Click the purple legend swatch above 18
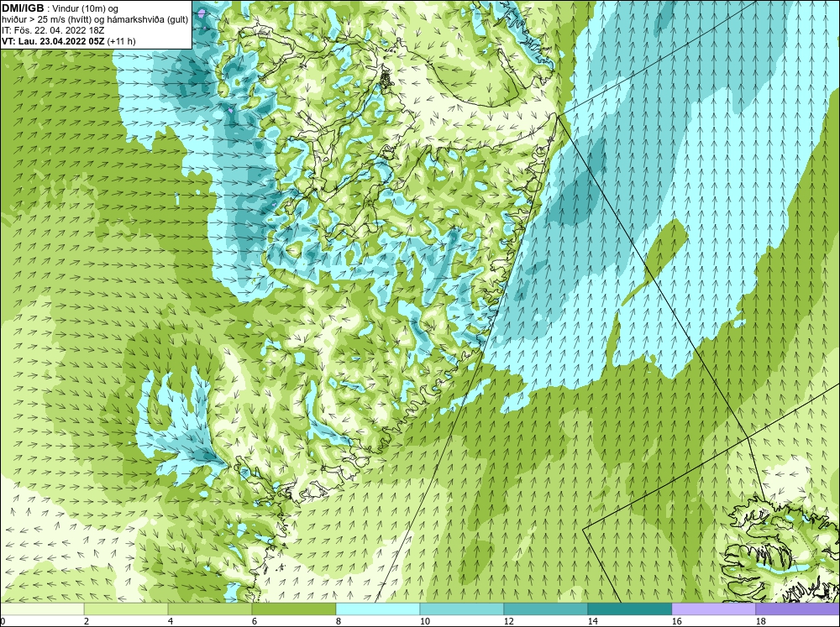The image size is (840, 627). coord(797,609)
